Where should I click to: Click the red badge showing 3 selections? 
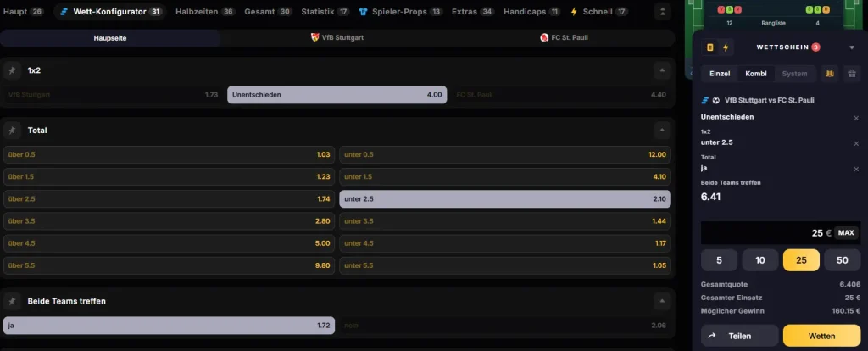click(x=815, y=47)
